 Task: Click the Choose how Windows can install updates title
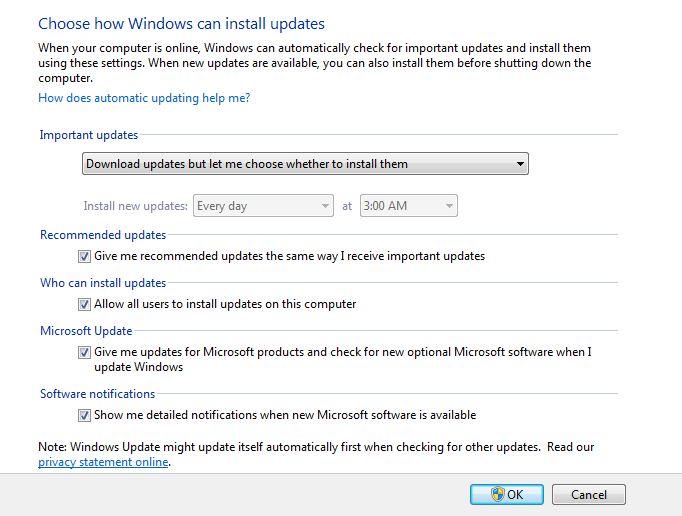point(181,23)
